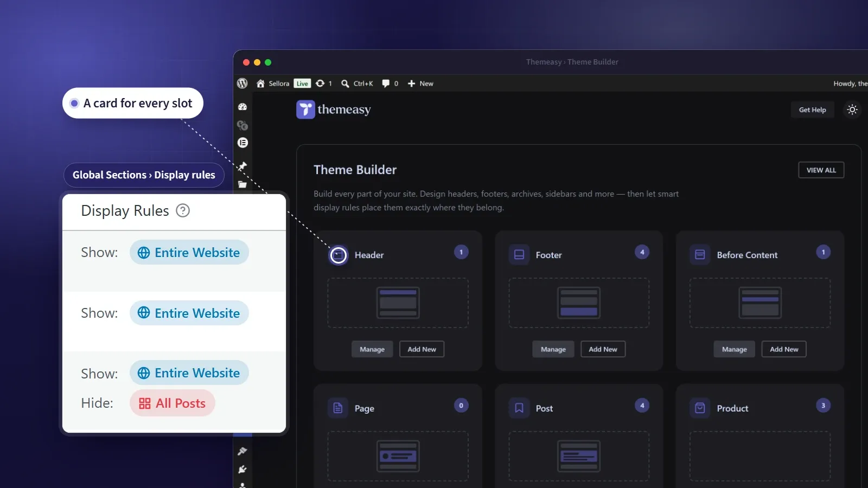The image size is (868, 488).
Task: Click the Global Sections › Display rules label
Action: click(144, 175)
